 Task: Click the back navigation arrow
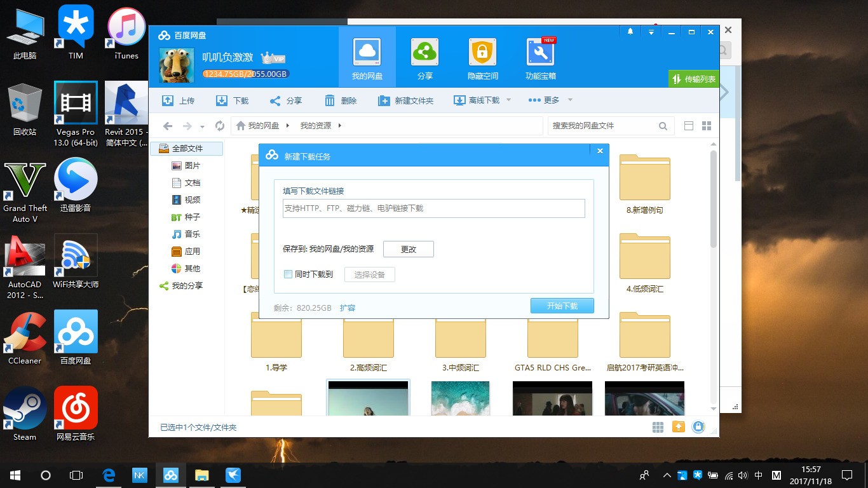(168, 126)
